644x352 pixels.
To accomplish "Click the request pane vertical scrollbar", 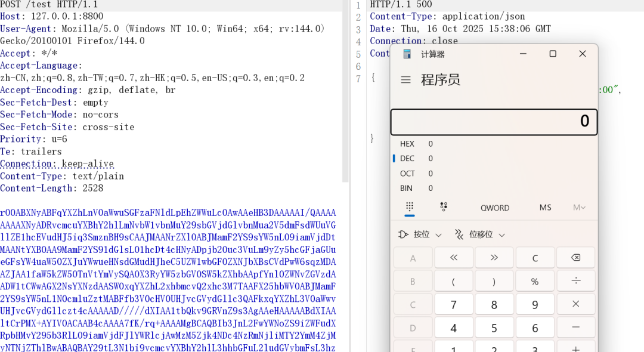I will (x=345, y=91).
